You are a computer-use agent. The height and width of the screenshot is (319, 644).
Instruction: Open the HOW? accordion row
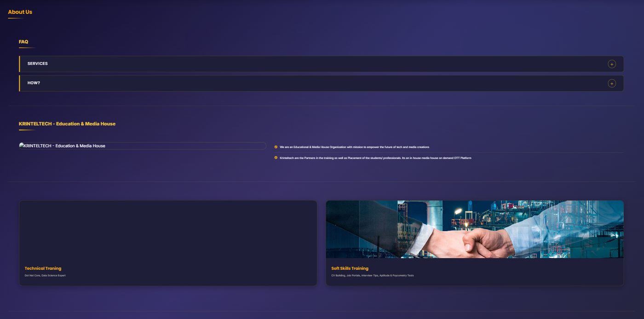[321, 83]
